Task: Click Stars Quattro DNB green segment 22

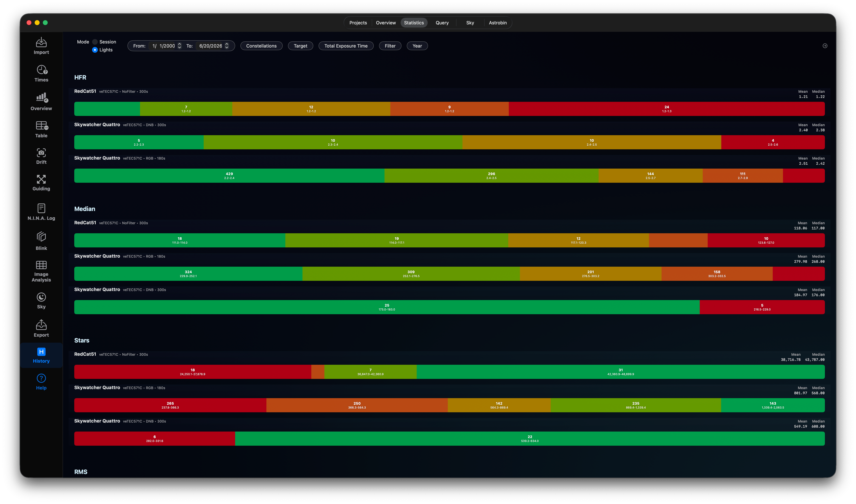Action: (530, 438)
